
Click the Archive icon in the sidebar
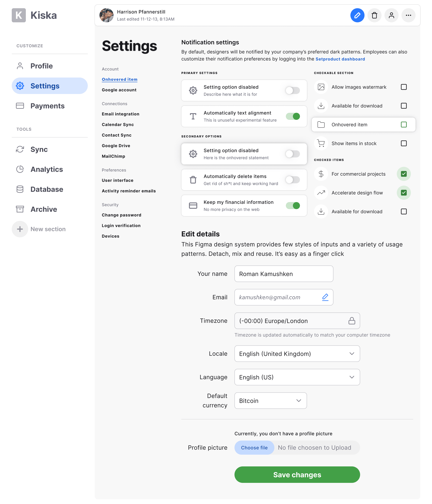point(20,209)
